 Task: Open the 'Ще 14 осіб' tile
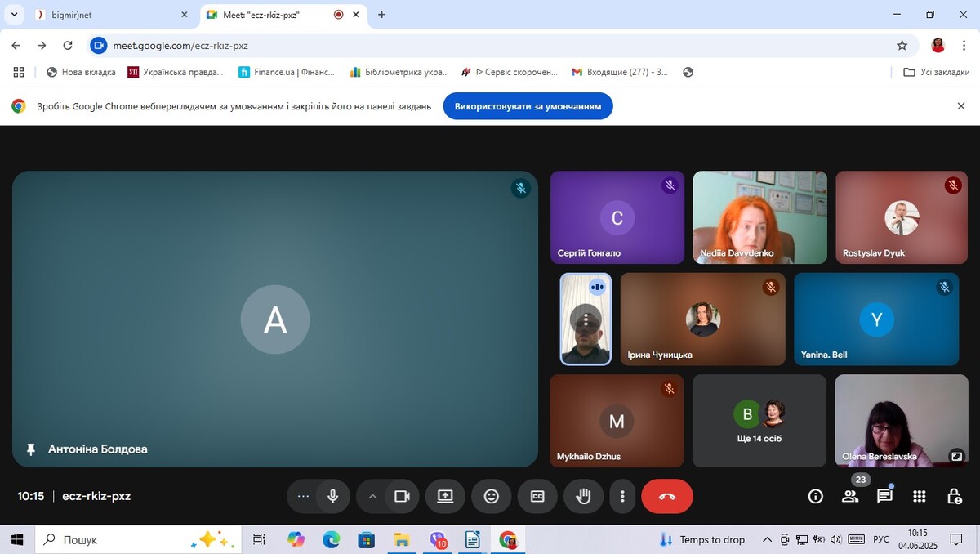pos(759,421)
